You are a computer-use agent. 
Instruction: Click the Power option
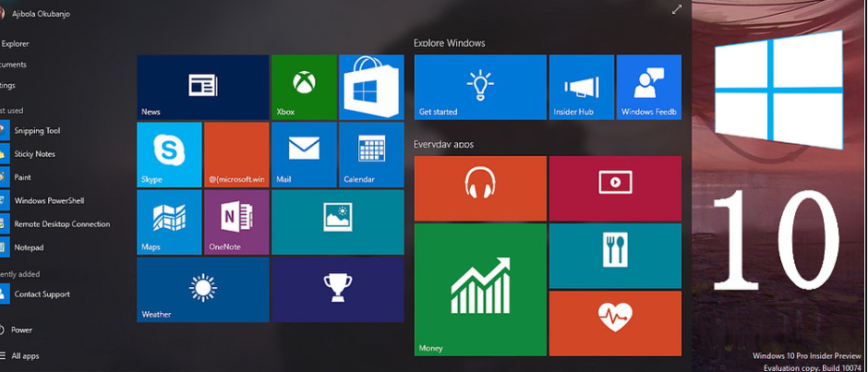(17, 330)
